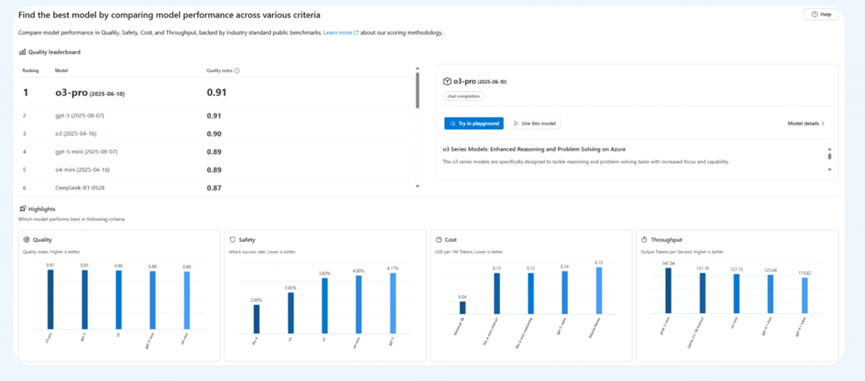Click the Quality leaderboard heading
This screenshot has height=381, width=865.
[x=54, y=52]
